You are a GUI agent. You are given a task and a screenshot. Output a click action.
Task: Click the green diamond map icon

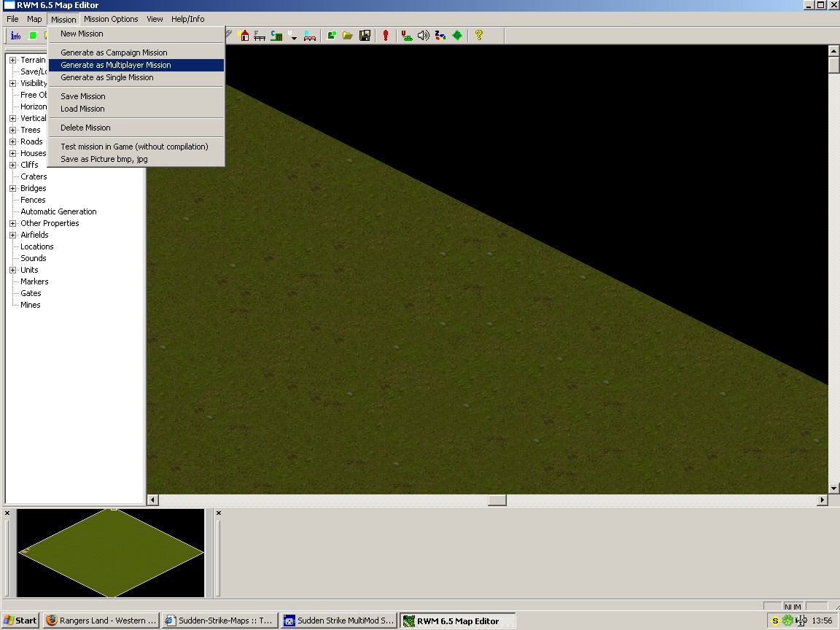pyautogui.click(x=457, y=35)
